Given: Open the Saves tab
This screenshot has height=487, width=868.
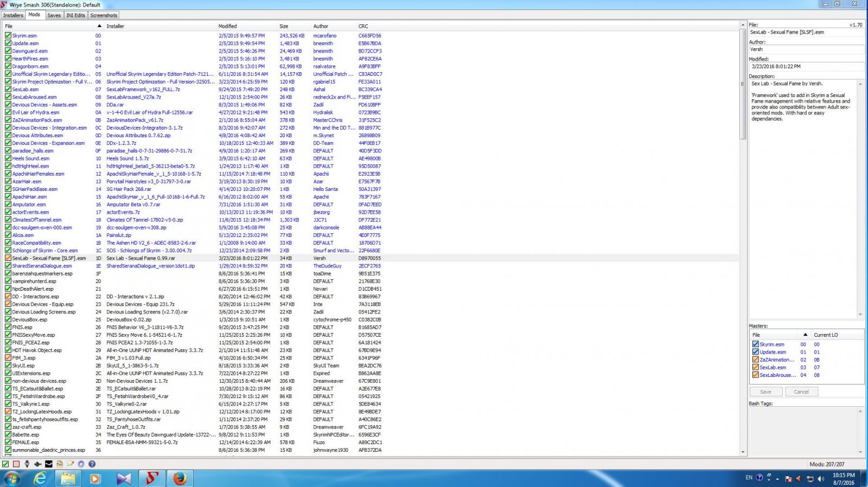Looking at the screenshot, I should tap(54, 15).
